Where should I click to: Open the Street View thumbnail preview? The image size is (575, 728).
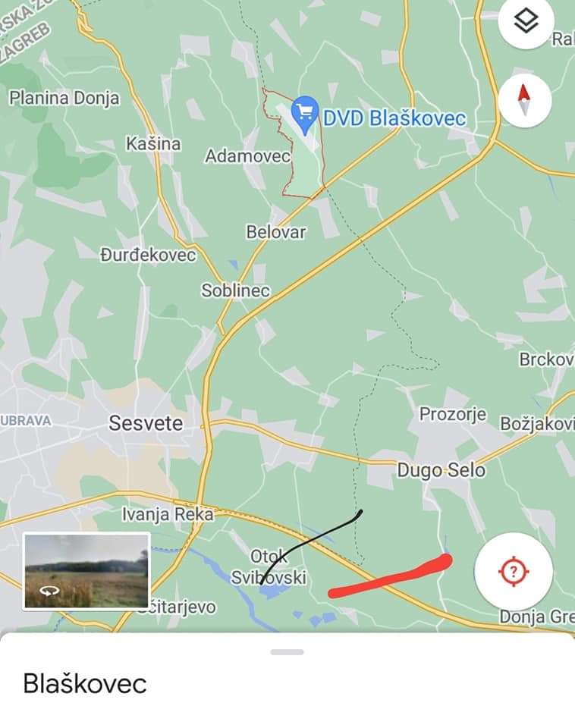(86, 571)
